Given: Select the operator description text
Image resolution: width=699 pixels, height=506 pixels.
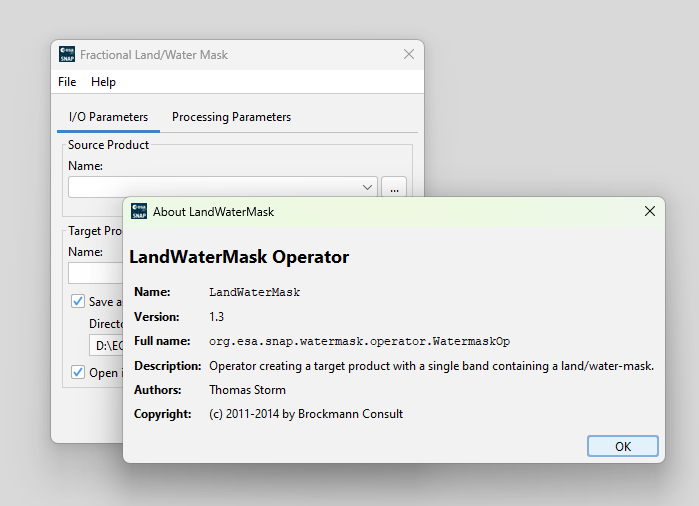Looking at the screenshot, I should coord(432,366).
